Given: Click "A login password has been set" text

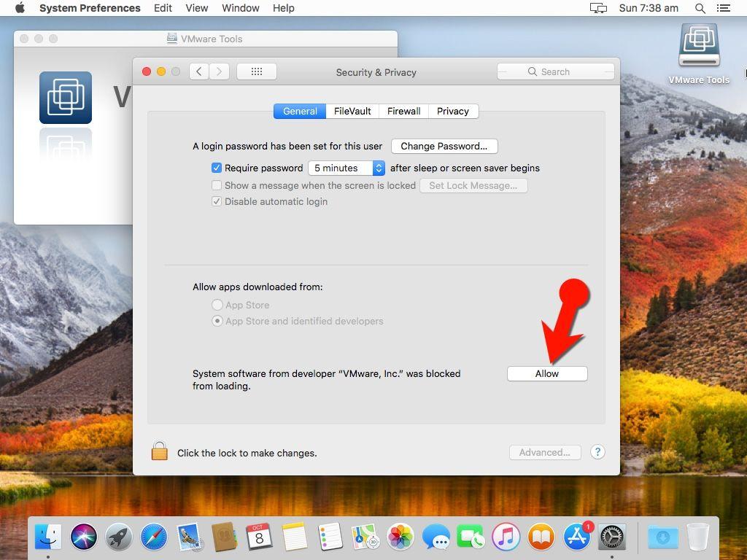Looking at the screenshot, I should (x=287, y=146).
